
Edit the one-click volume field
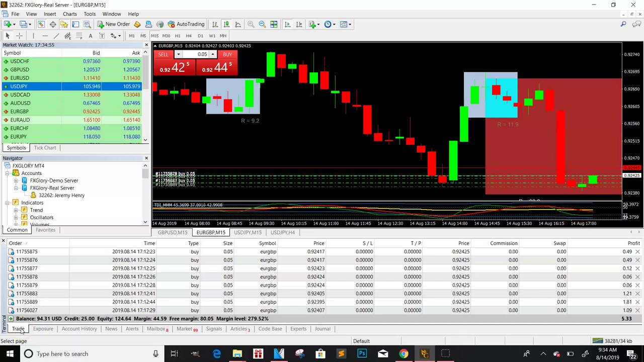click(x=195, y=54)
